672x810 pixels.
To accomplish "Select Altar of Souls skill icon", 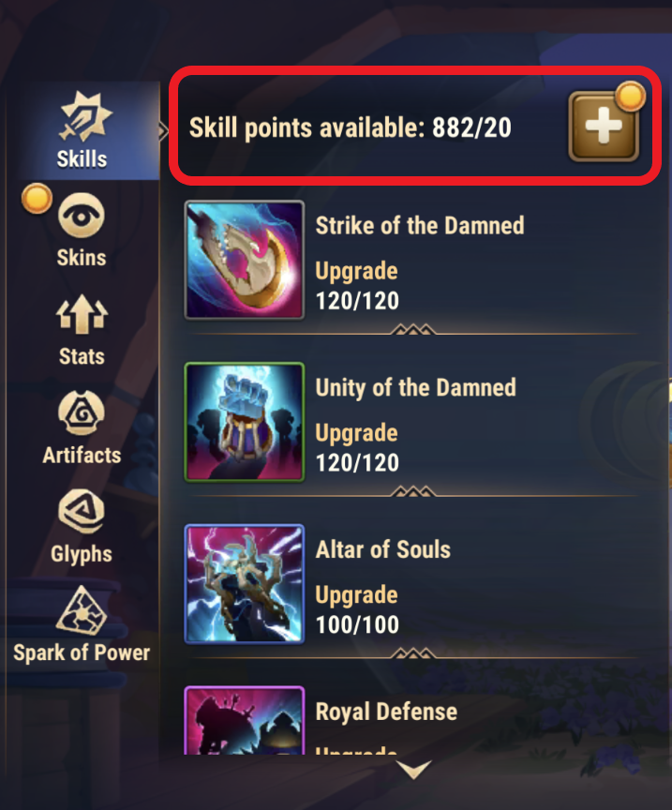I will tap(245, 584).
